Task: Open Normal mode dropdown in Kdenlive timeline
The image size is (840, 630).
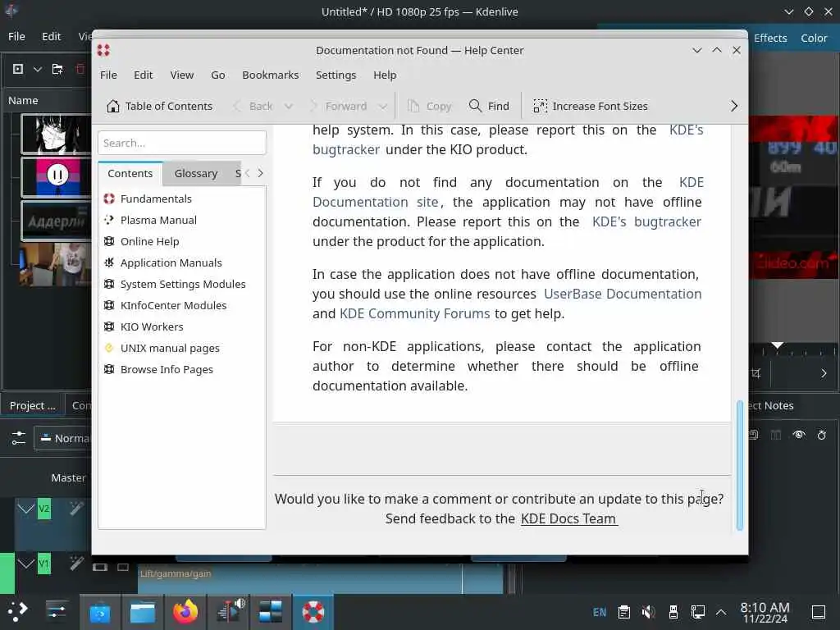Action: tap(63, 438)
